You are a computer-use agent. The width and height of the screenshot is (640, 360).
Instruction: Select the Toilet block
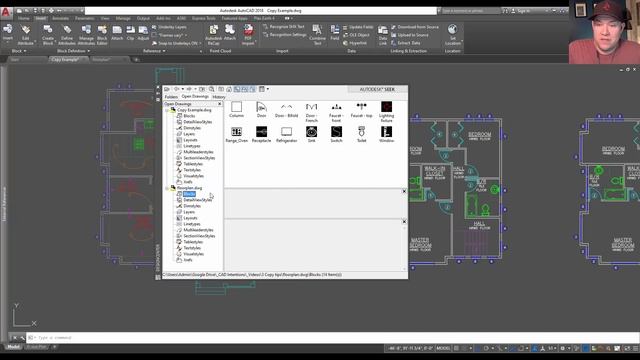(x=361, y=134)
